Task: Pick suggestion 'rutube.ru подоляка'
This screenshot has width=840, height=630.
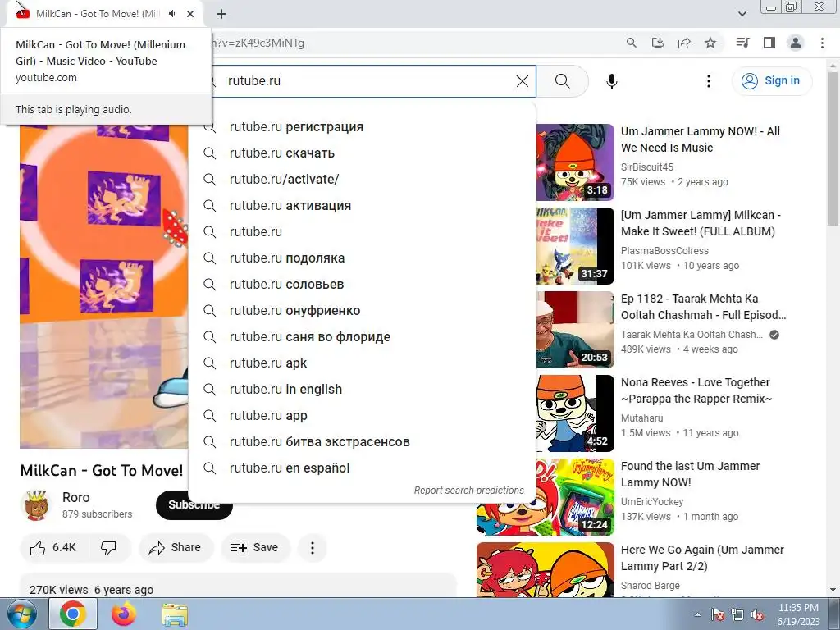Action: pyautogui.click(x=362, y=258)
